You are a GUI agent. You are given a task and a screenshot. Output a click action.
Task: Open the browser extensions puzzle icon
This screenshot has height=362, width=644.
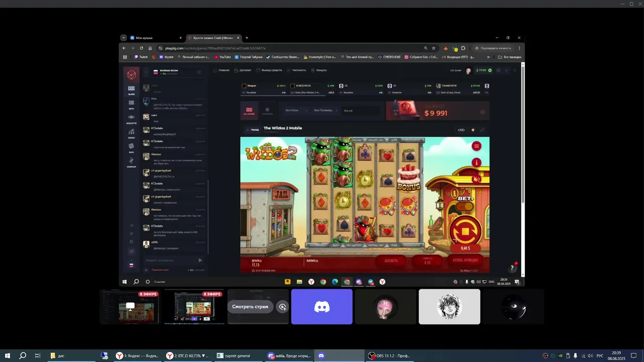click(x=463, y=48)
